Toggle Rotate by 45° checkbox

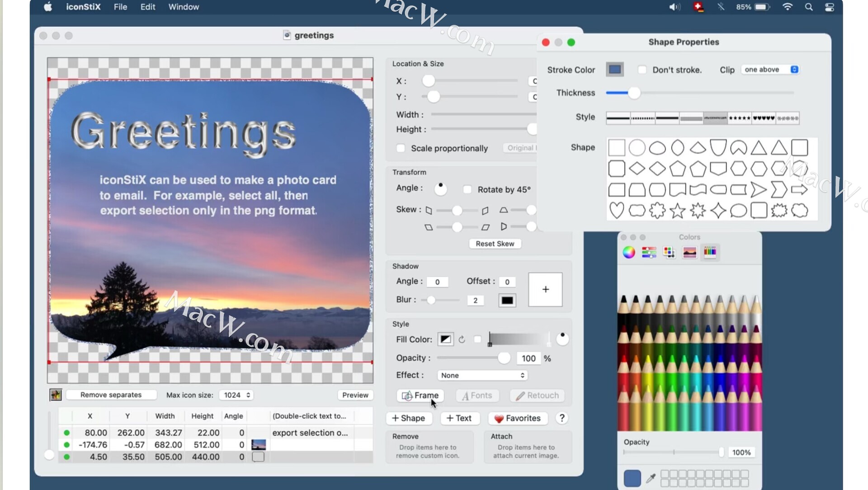pyautogui.click(x=467, y=189)
